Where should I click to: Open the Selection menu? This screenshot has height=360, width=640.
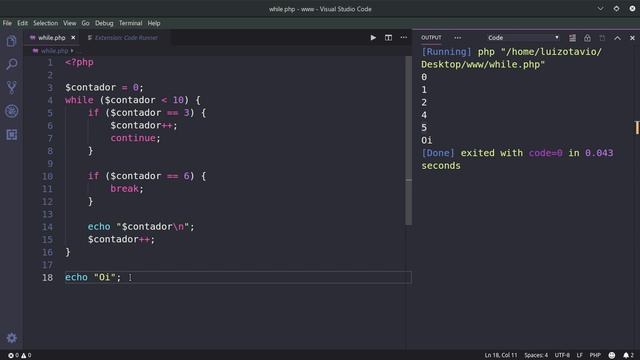coord(45,23)
